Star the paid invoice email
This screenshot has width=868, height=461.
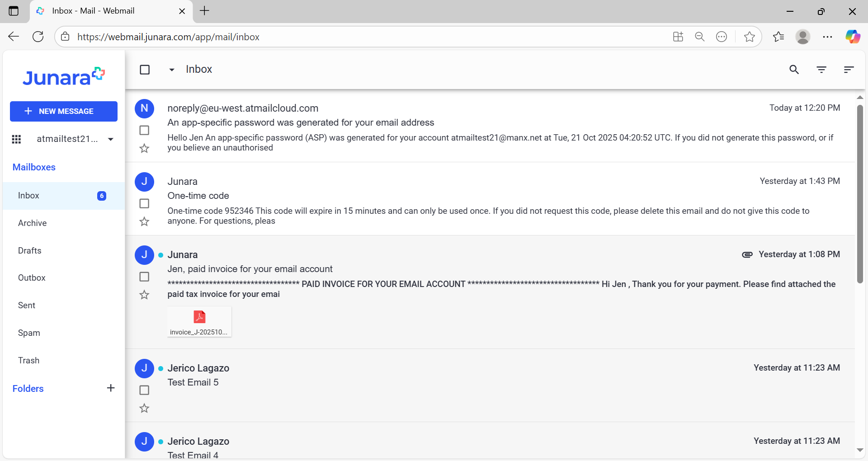pyautogui.click(x=144, y=295)
